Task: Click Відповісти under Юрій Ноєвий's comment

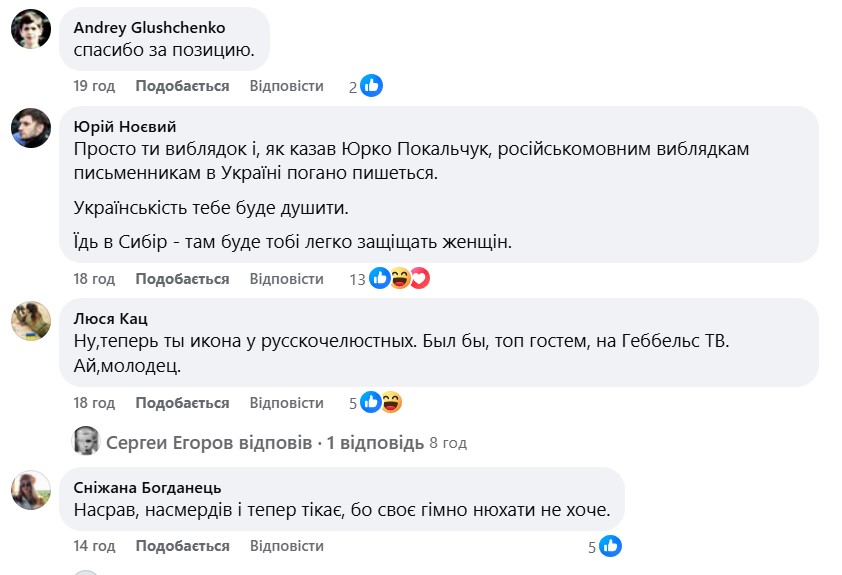Action: coord(286,279)
